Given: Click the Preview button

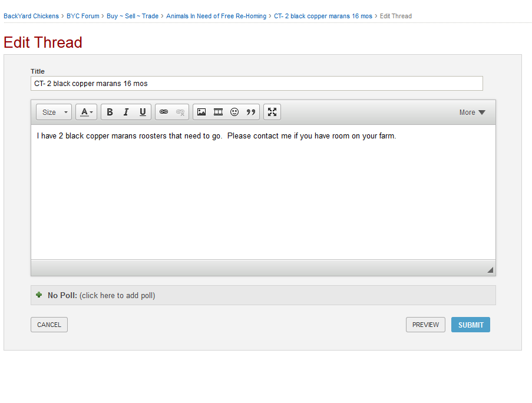Looking at the screenshot, I should pyautogui.click(x=425, y=325).
